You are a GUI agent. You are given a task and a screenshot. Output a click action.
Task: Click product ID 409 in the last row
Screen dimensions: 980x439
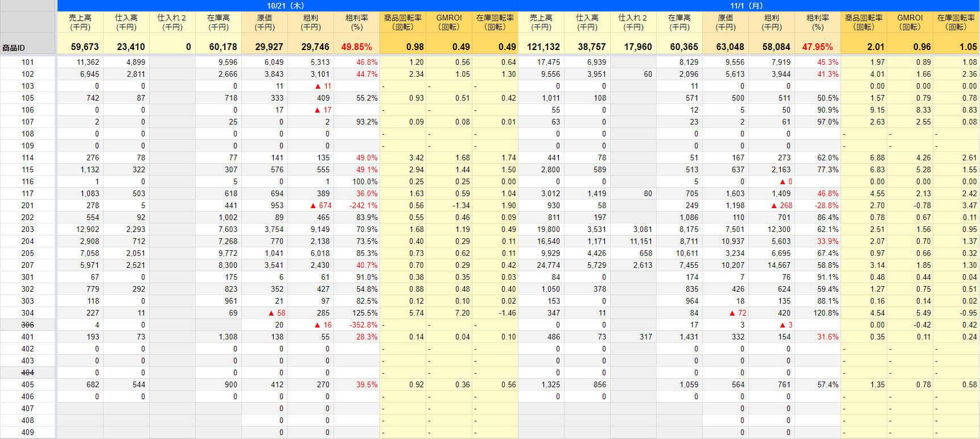coord(27,432)
